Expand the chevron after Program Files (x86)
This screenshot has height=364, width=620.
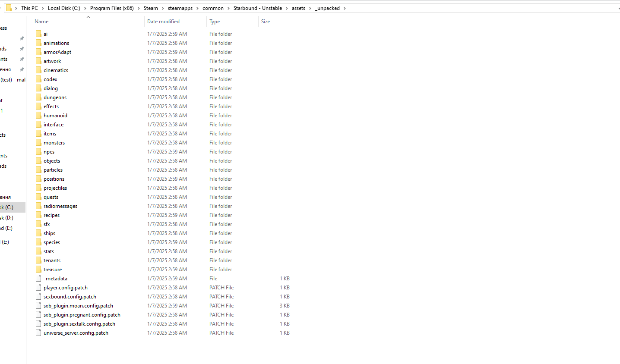(139, 8)
